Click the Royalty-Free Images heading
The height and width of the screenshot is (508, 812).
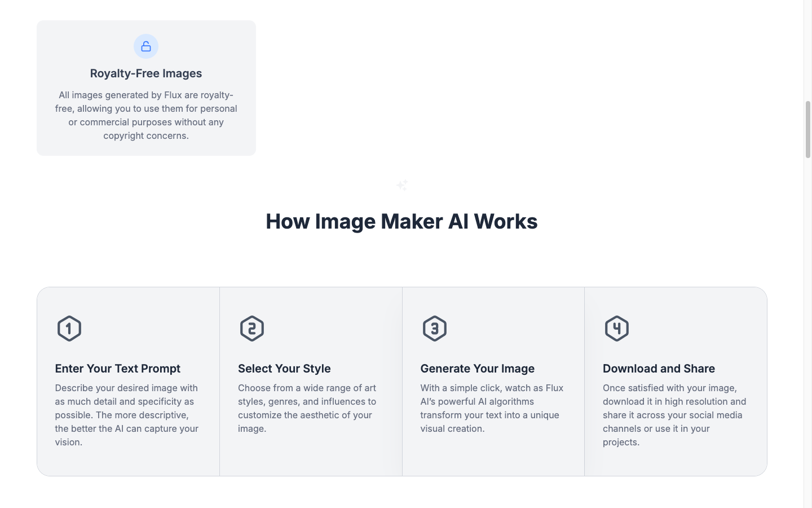[x=146, y=73]
